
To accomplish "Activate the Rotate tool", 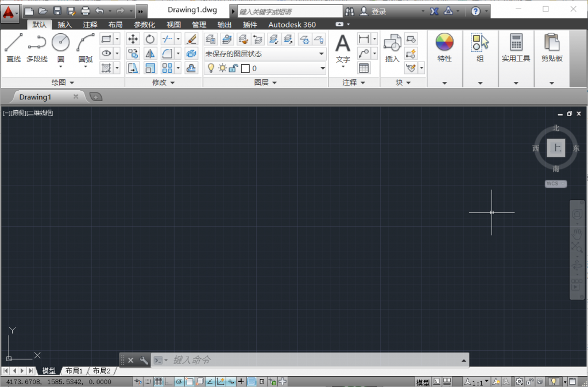I will click(x=150, y=39).
